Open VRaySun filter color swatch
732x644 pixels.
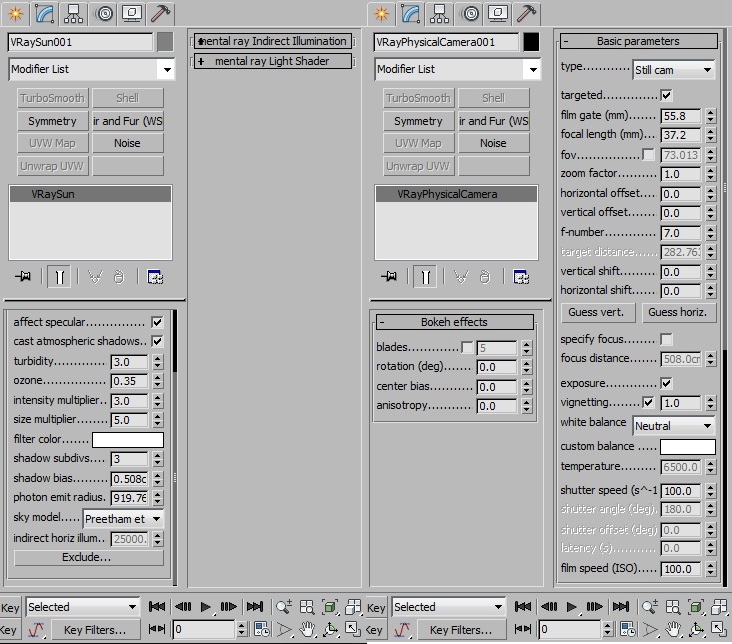(128, 439)
